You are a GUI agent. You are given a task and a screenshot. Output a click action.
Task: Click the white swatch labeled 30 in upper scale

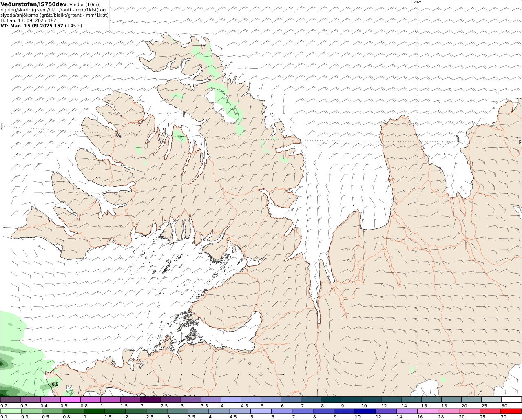511,400
